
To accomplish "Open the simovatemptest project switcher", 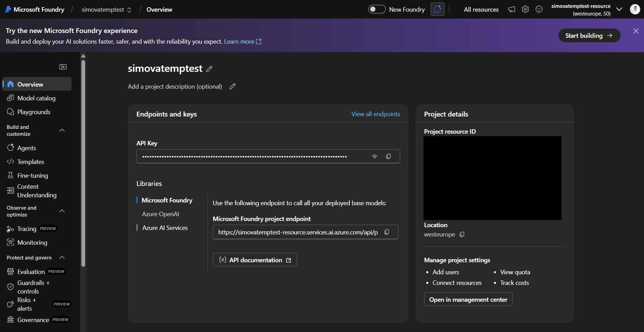I will click(106, 10).
